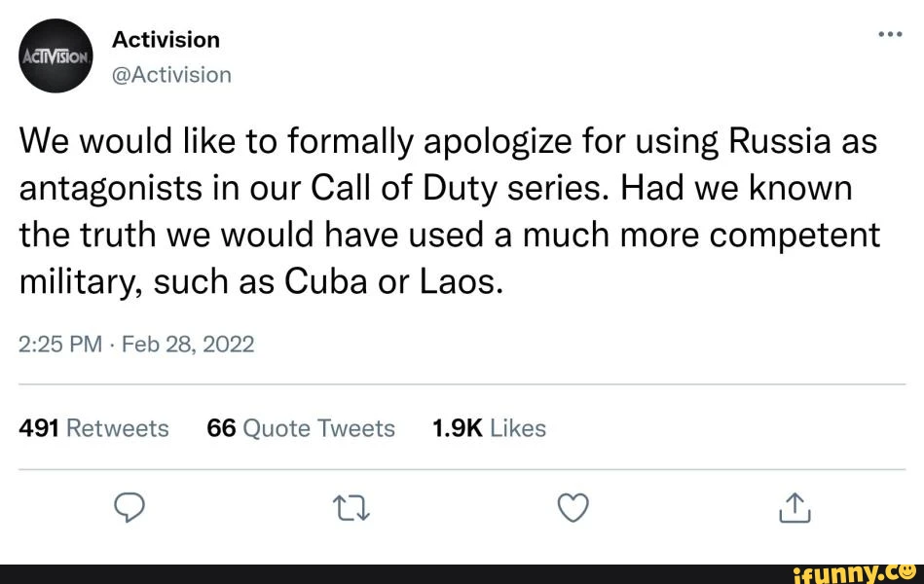Image resolution: width=924 pixels, height=584 pixels.
Task: Open the Activision display name link
Action: (166, 40)
